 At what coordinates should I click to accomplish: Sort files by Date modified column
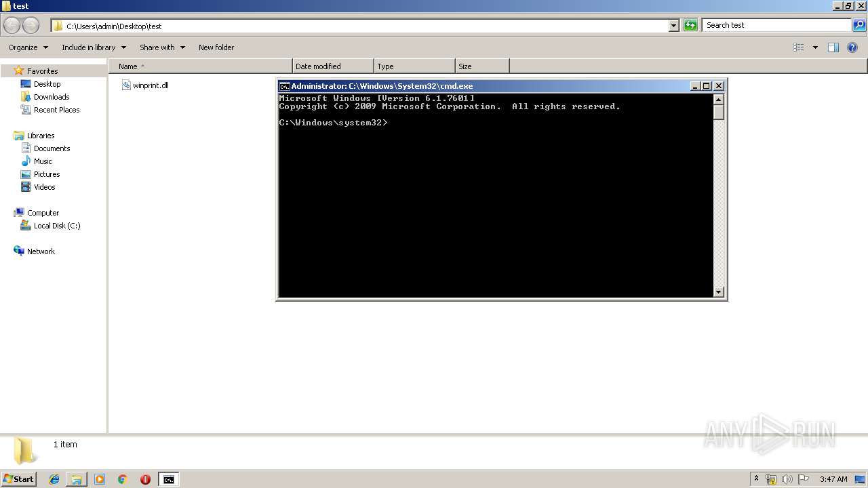coord(333,66)
